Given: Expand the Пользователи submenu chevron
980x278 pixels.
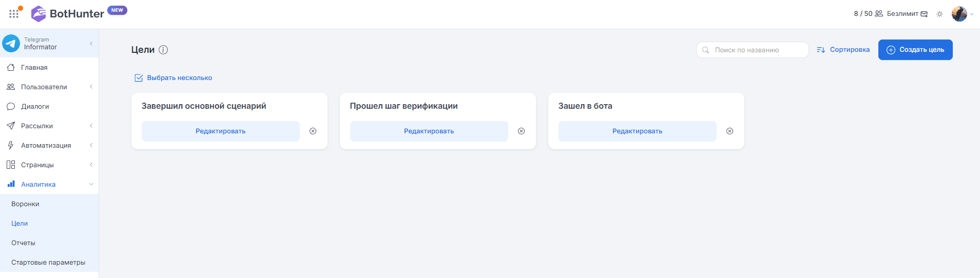Looking at the screenshot, I should click(x=91, y=87).
